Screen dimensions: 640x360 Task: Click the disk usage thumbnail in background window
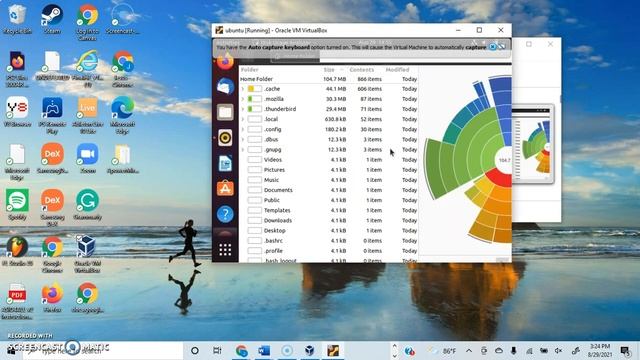[533, 144]
